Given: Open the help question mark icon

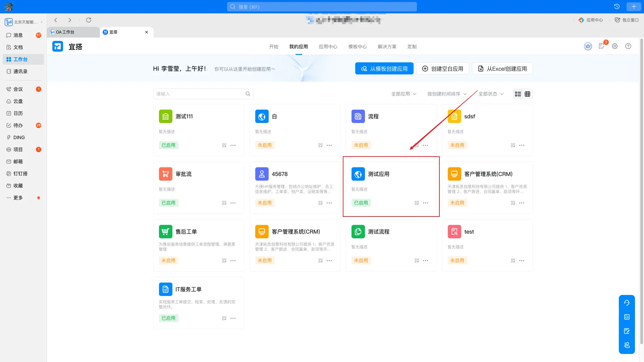Looking at the screenshot, I should 628,46.
